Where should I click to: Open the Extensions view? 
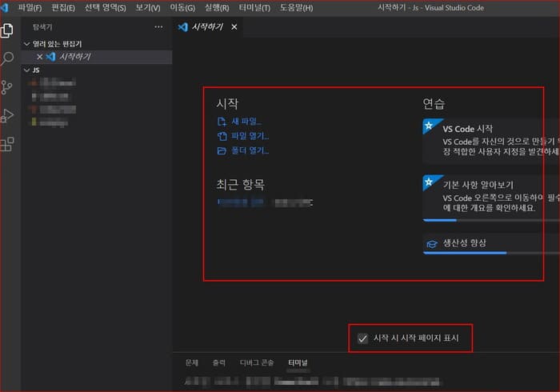[x=7, y=144]
